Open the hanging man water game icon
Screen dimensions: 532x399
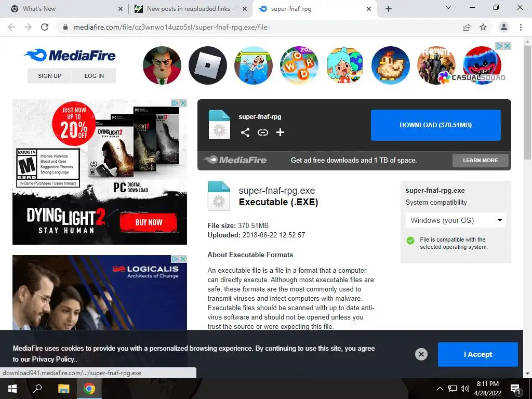254,65
